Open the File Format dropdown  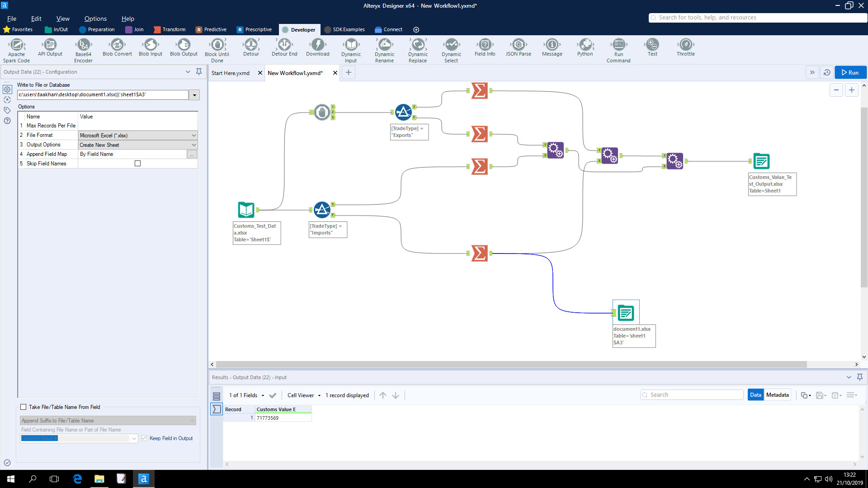tap(194, 136)
